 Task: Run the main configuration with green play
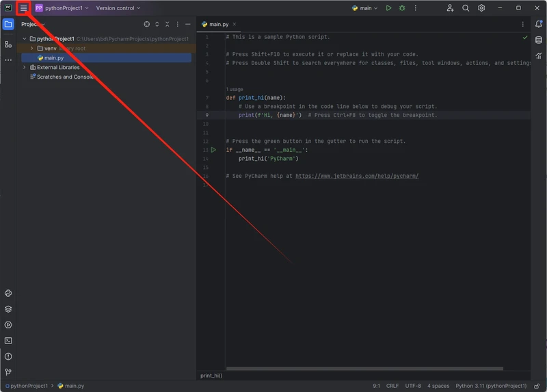(388, 8)
